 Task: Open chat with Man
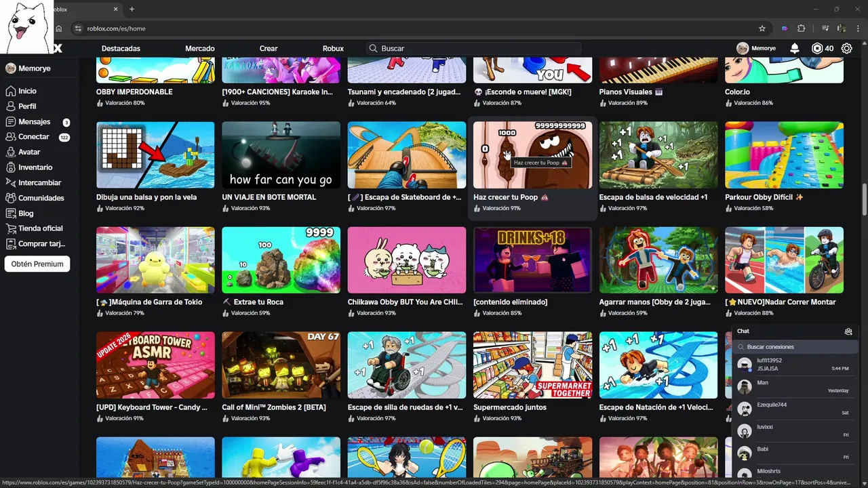[x=795, y=387]
